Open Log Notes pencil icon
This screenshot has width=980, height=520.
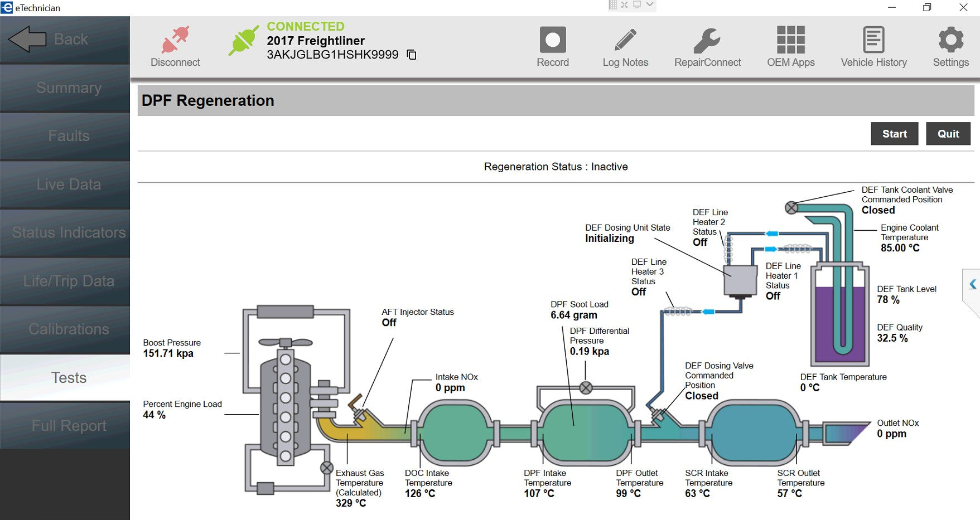coord(625,40)
